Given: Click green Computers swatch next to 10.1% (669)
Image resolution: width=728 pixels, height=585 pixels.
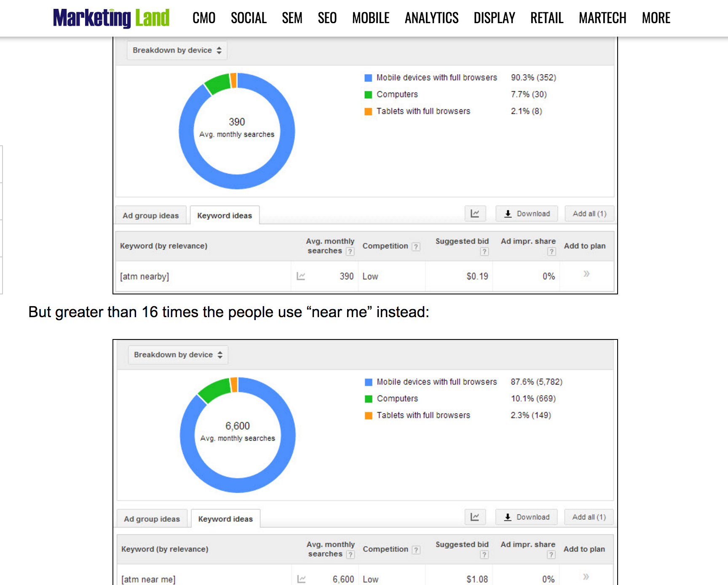Looking at the screenshot, I should tap(369, 399).
